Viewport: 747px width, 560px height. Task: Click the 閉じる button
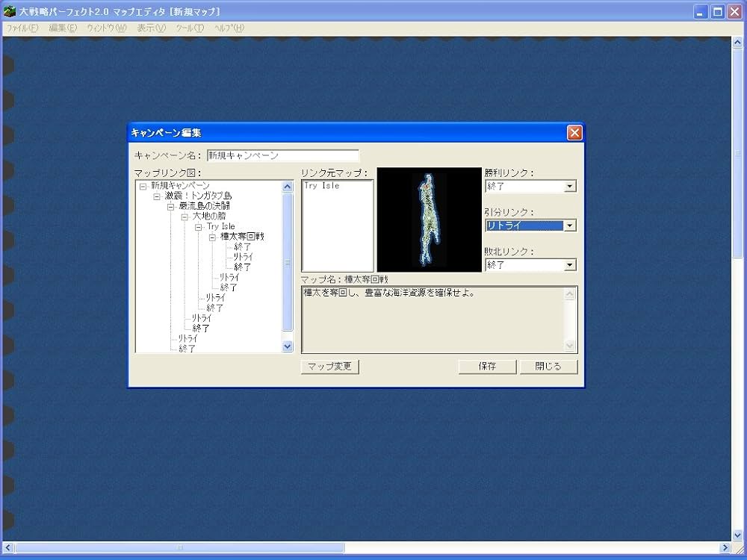tap(548, 366)
